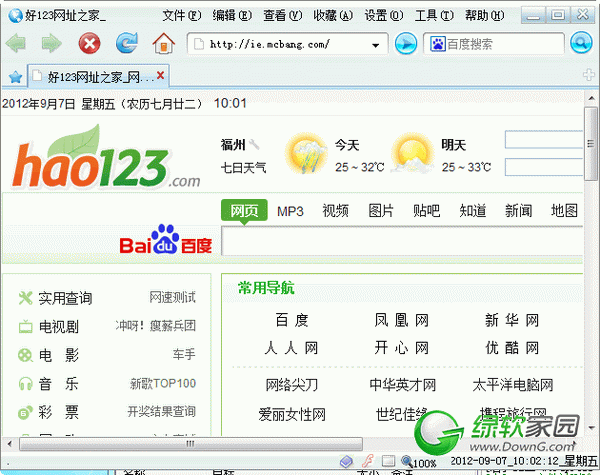Click the wrench icon next to 福州

coord(254,144)
